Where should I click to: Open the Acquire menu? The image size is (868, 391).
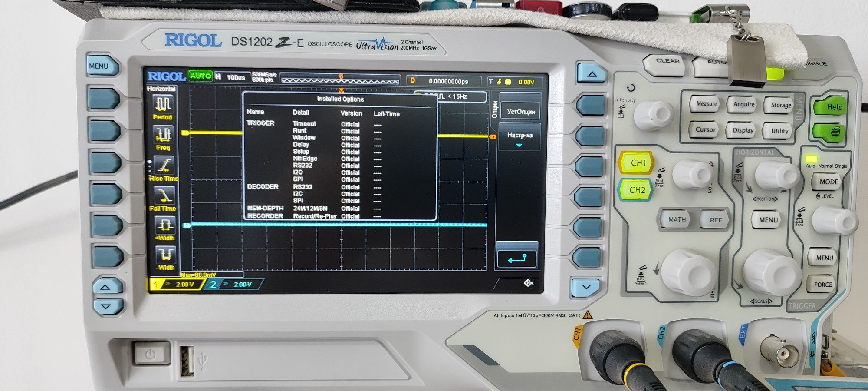coord(743,104)
